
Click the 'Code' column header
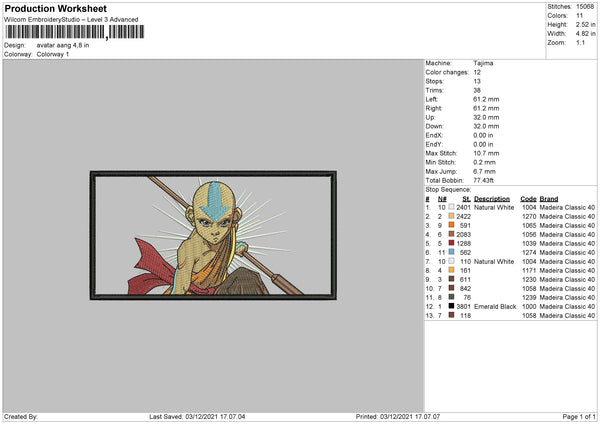528,199
